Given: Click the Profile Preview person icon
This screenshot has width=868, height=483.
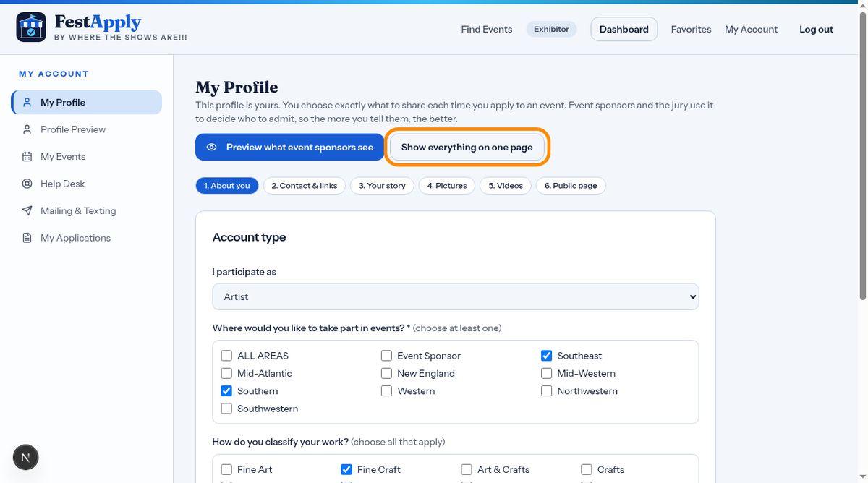Looking at the screenshot, I should [x=27, y=129].
